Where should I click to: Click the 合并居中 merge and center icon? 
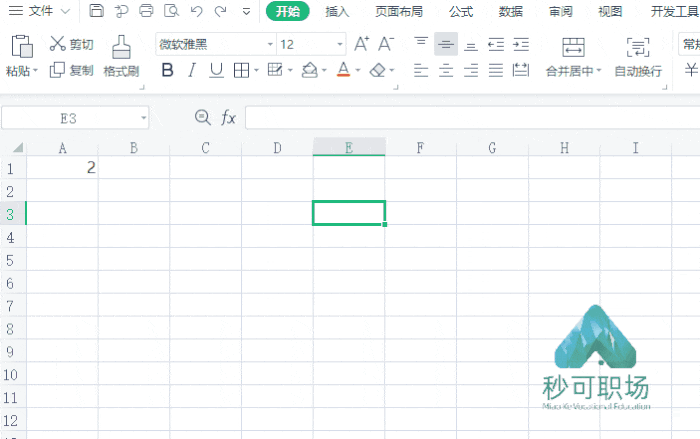573,47
